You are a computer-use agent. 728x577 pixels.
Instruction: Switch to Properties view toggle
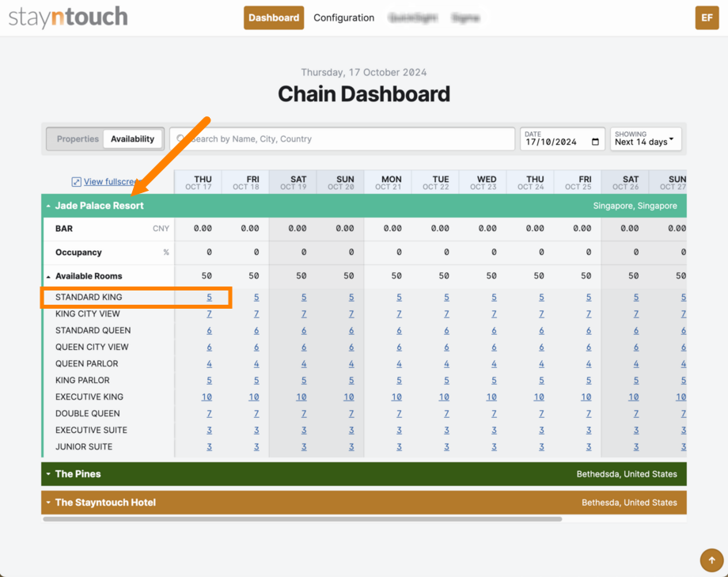tap(78, 139)
